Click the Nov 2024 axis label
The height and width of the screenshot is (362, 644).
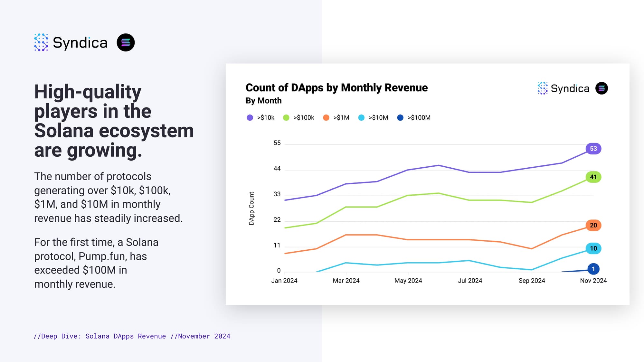click(x=593, y=281)
